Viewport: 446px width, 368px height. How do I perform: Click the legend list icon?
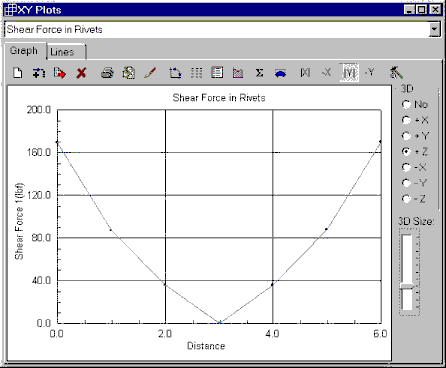[217, 72]
